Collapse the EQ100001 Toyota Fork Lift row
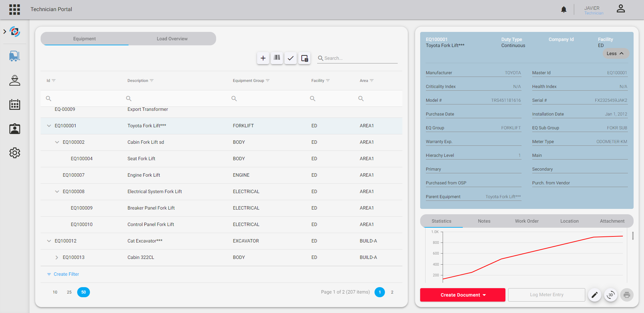The width and height of the screenshot is (644, 313). [49, 126]
